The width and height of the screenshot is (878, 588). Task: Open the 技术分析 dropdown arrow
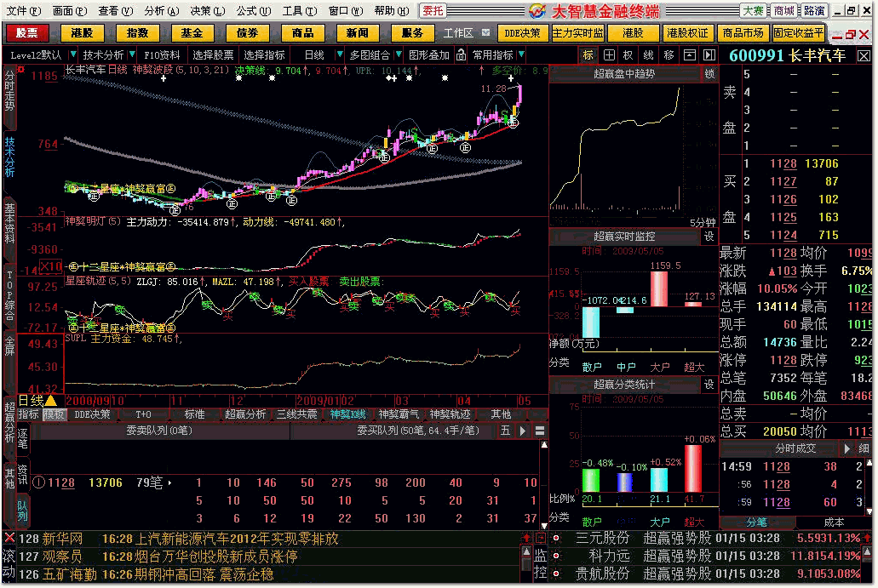point(132,54)
